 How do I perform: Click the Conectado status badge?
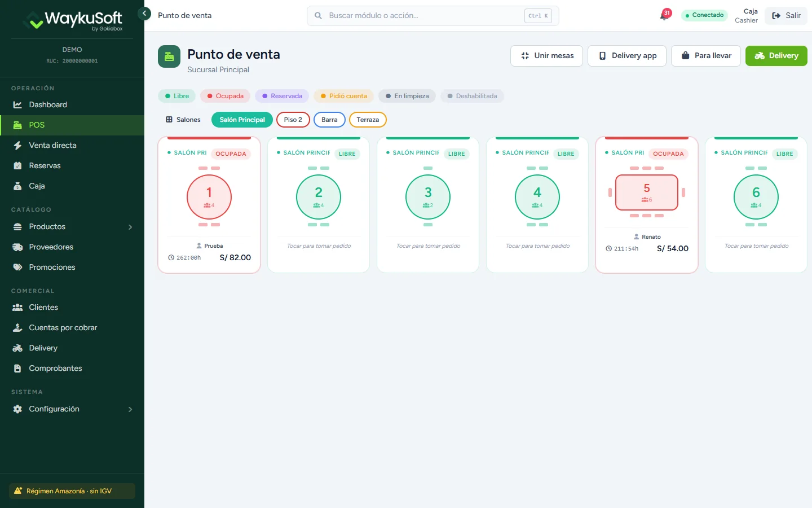[704, 15]
